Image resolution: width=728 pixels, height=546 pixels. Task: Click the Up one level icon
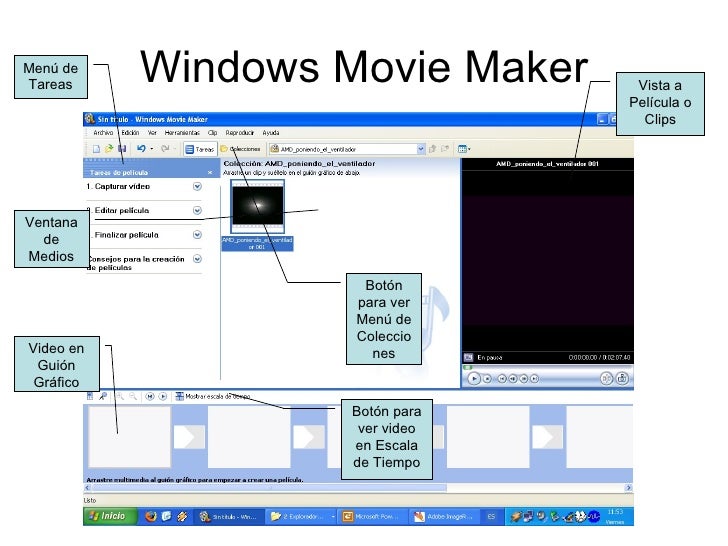[x=432, y=149]
